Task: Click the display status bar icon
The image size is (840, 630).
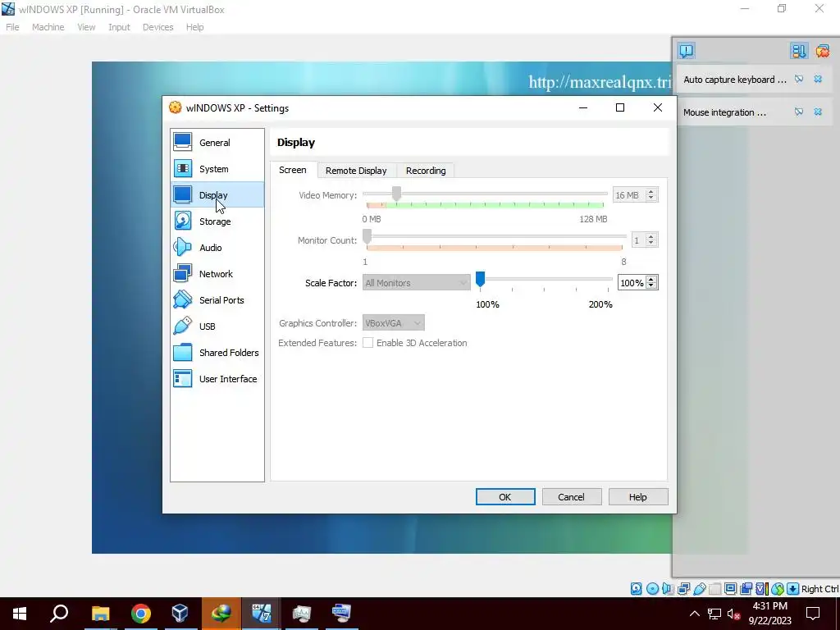Action: point(730,589)
